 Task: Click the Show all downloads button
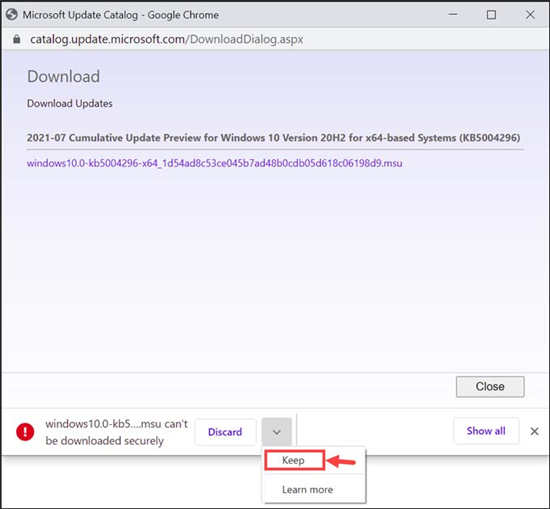pos(486,431)
